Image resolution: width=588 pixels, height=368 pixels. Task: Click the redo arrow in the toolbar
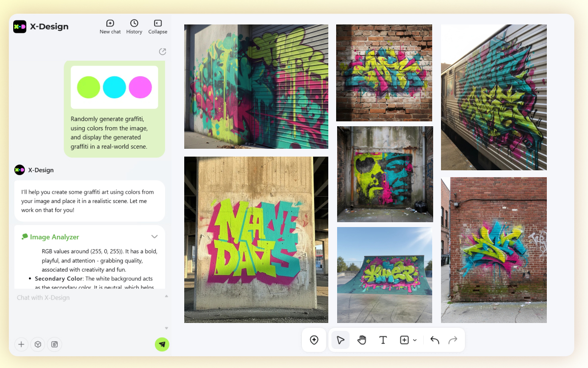tap(453, 340)
